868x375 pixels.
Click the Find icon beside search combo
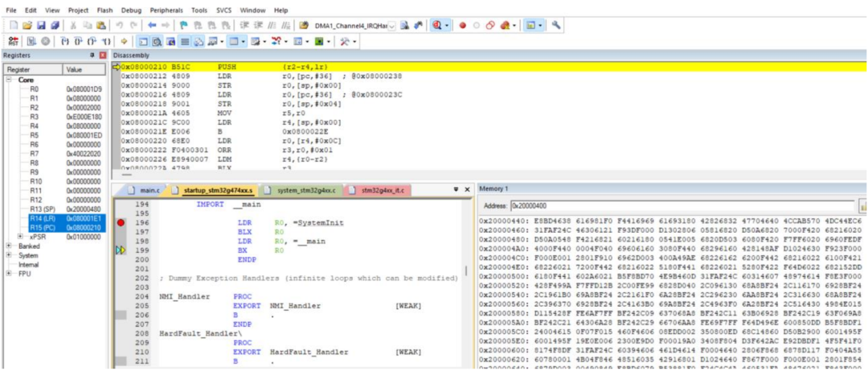click(404, 26)
